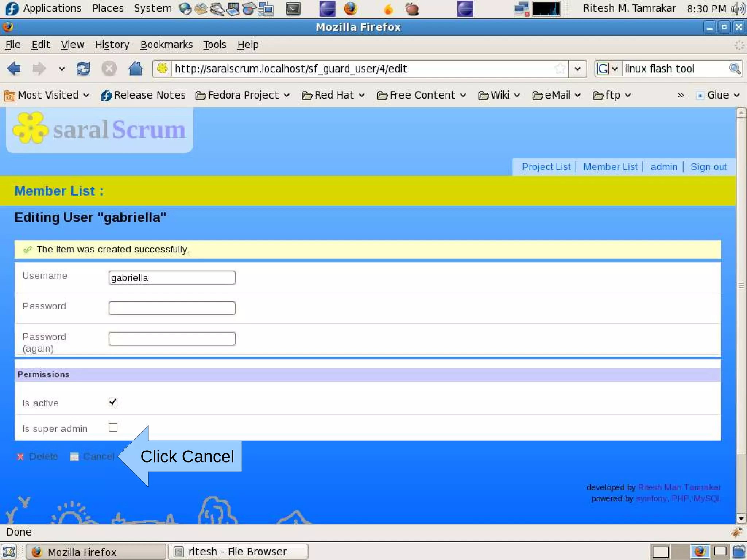Switch to ritesh - File Browser window
Screen dimensions: 747x560
238,551
